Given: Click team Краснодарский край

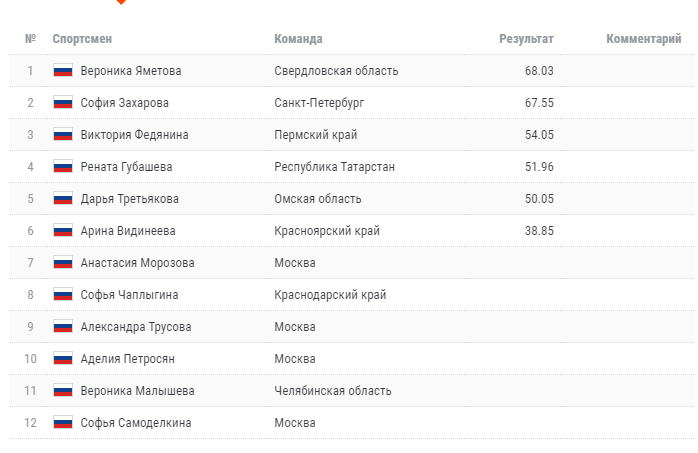Looking at the screenshot, I should click(x=330, y=295).
